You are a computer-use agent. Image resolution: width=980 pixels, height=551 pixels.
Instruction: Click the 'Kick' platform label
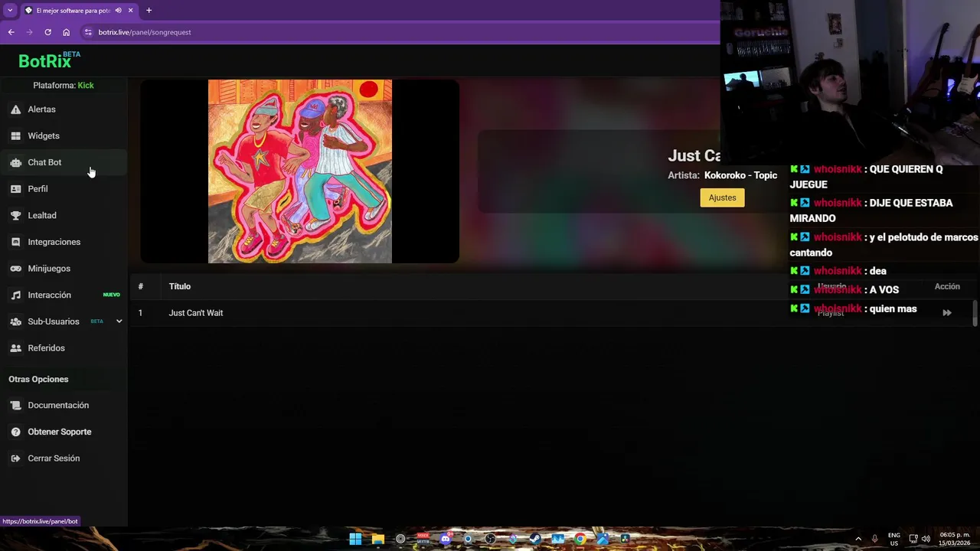click(x=86, y=86)
